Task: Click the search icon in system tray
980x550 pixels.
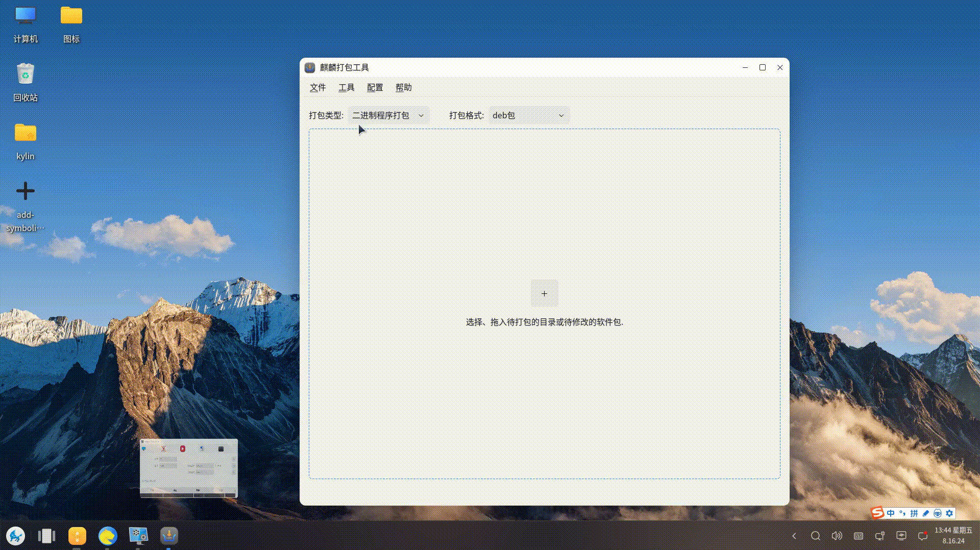Action: tap(815, 536)
